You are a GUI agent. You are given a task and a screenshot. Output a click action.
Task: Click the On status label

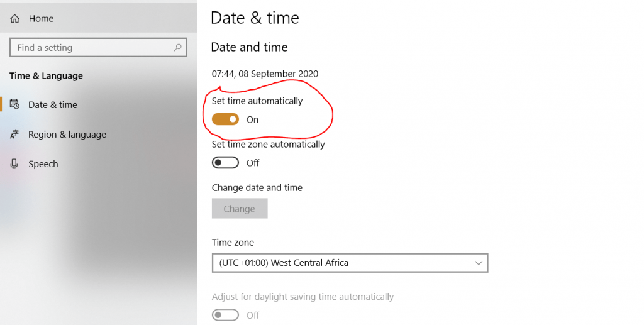(253, 120)
